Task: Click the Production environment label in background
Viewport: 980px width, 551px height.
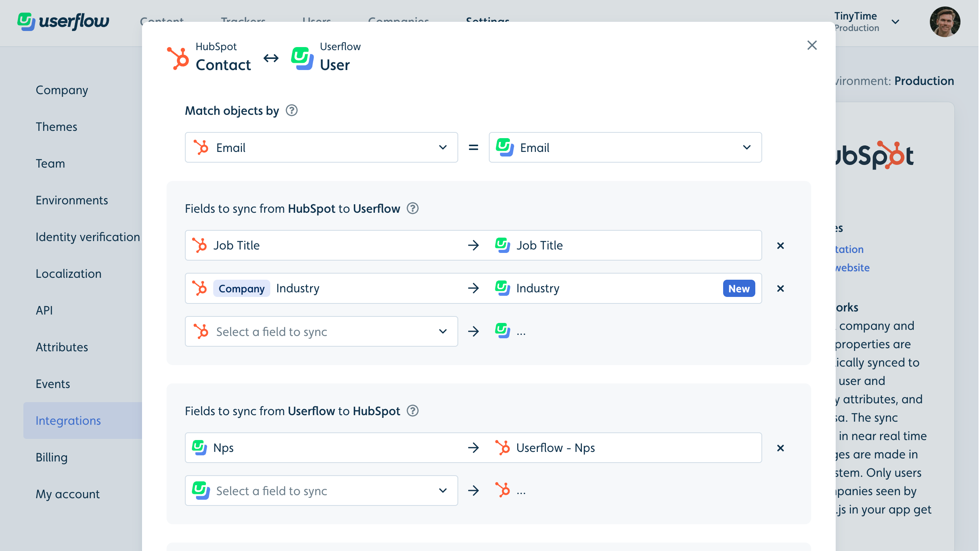Action: coord(924,81)
